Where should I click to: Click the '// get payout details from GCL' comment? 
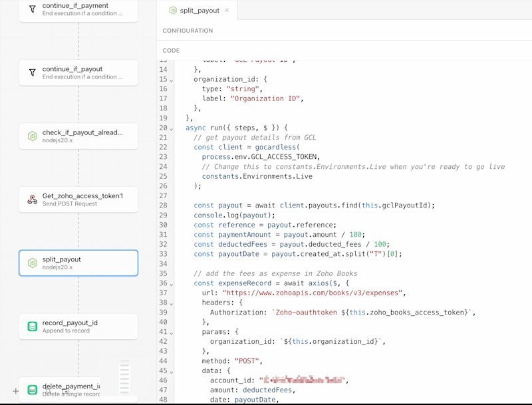tap(255, 138)
